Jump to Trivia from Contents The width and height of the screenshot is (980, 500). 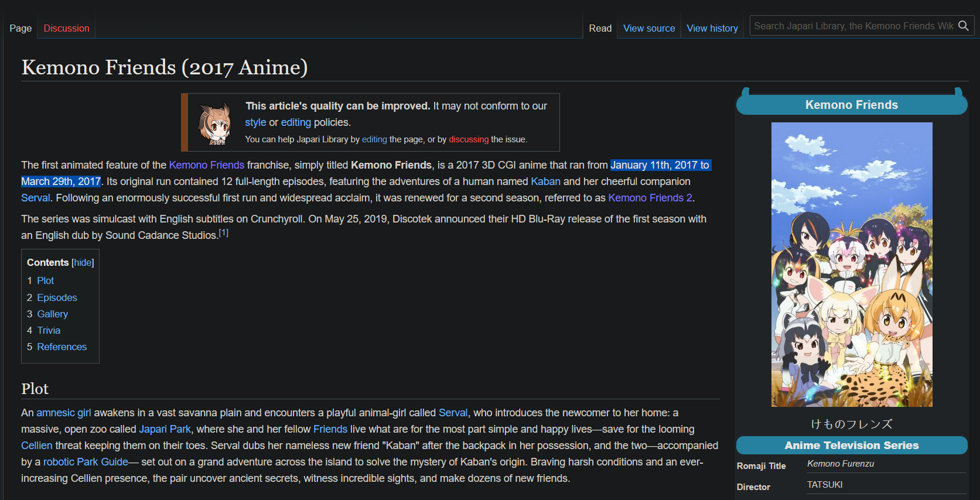(x=49, y=330)
